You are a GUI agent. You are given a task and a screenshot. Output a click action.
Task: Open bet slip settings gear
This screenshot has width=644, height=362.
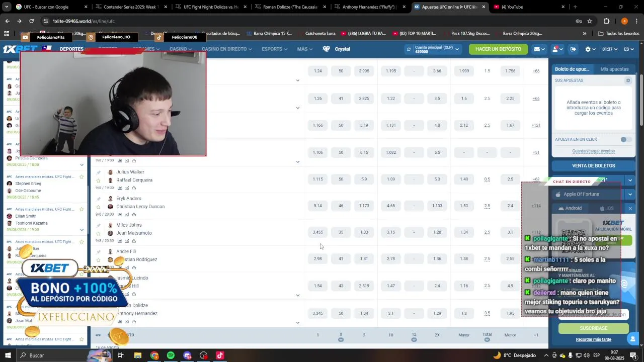(628, 80)
